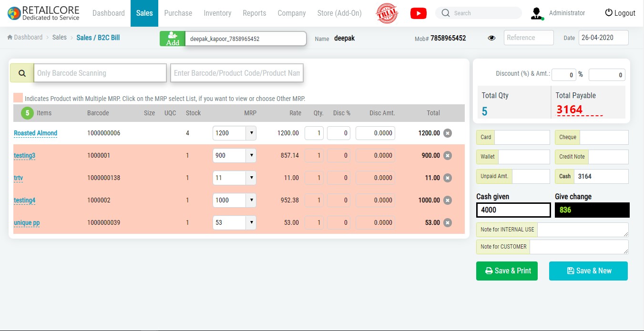Remove the testing3 row
The height and width of the screenshot is (331, 644).
point(447,155)
